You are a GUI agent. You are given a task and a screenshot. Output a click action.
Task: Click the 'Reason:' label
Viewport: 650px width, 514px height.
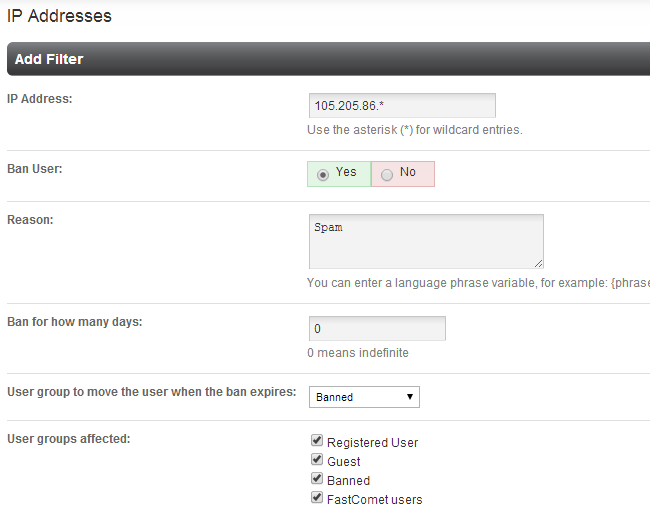(x=30, y=220)
